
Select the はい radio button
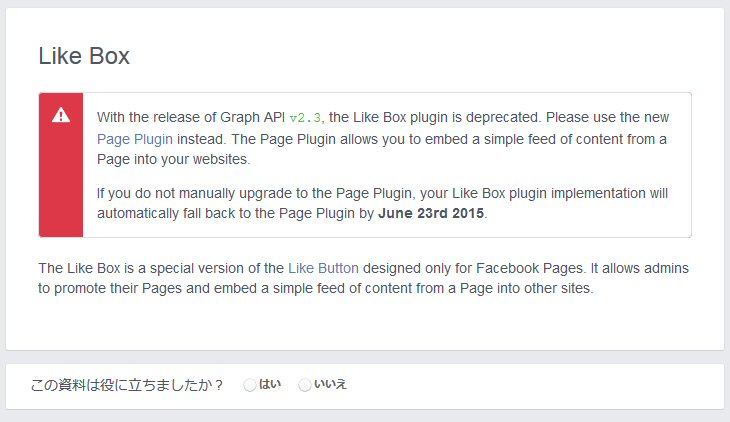click(x=250, y=385)
